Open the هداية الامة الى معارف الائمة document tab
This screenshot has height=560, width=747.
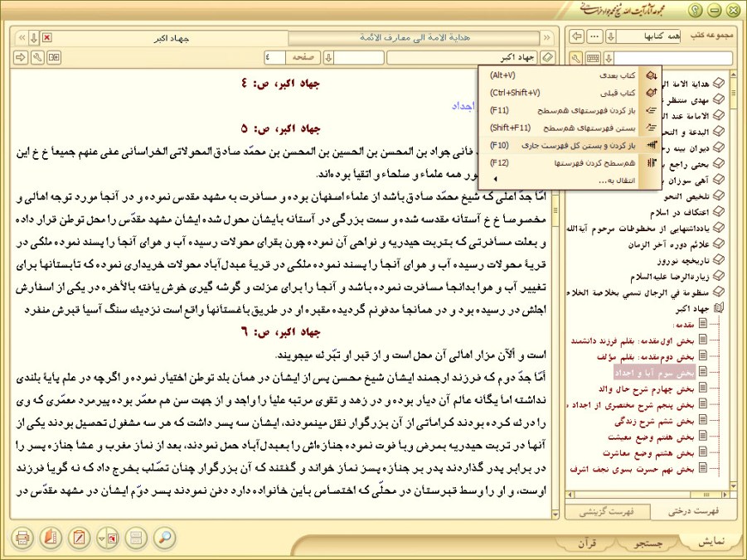point(415,37)
